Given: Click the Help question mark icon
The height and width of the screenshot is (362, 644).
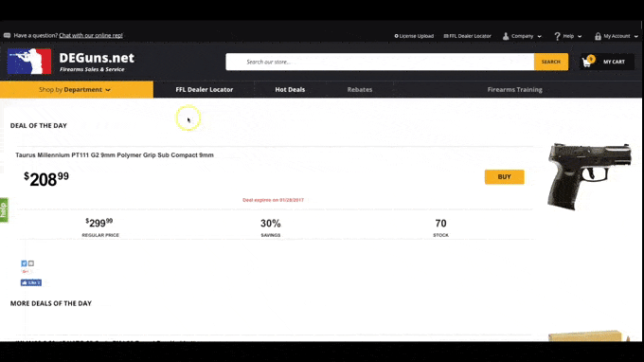Looking at the screenshot, I should coord(557,36).
